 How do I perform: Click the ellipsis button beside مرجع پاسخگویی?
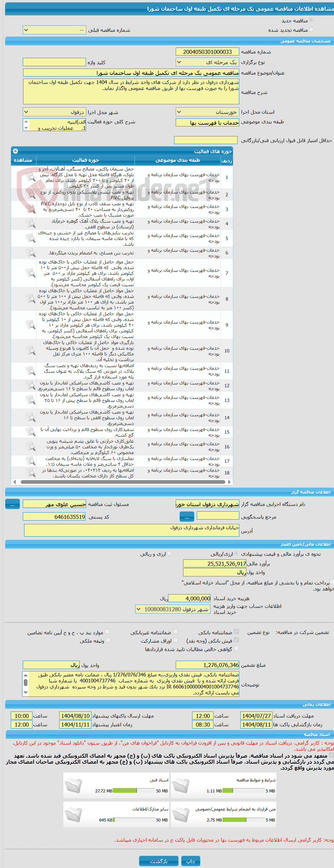pos(186,517)
